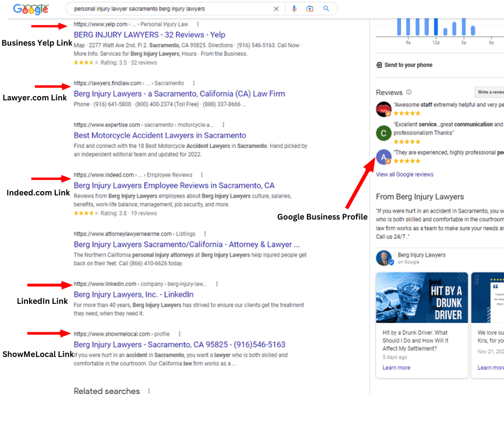Open Berg Injury Lawyers Sacramento/California Attorney & Lawyer link

187,244
